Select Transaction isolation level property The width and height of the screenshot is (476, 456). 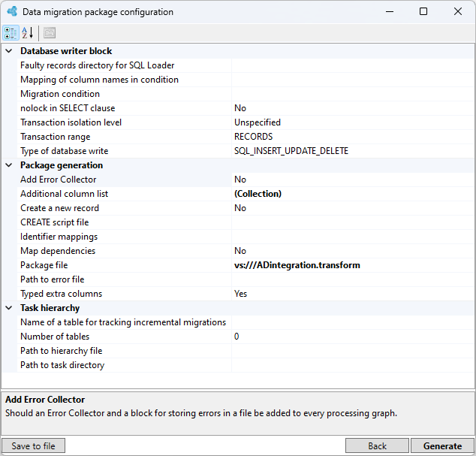[125, 122]
